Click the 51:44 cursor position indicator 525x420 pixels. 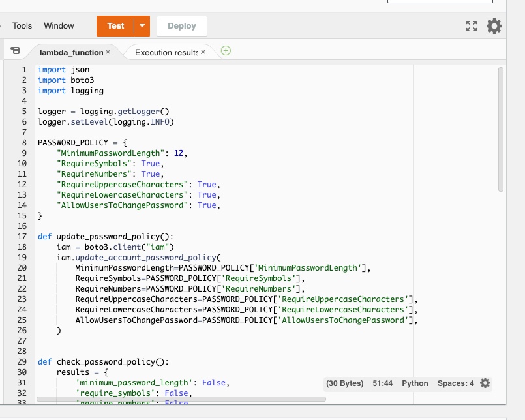(385, 383)
